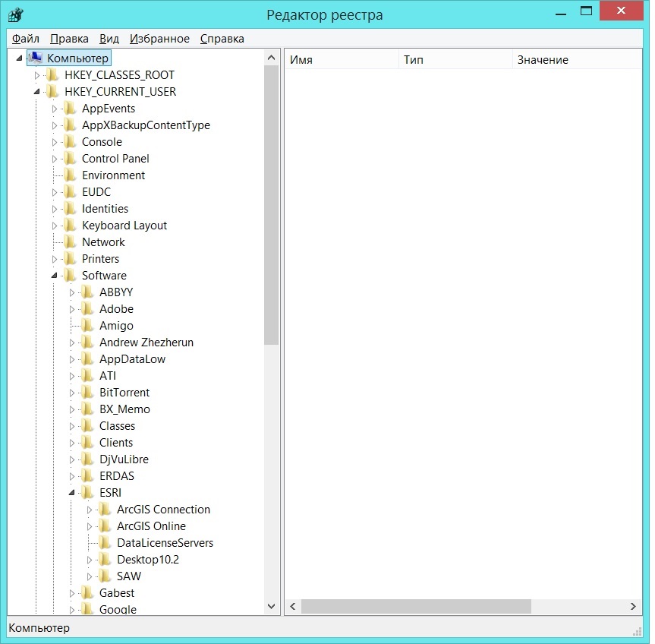Image resolution: width=655 pixels, height=644 pixels.
Task: Click the AppEvents folder icon
Action: pos(70,109)
